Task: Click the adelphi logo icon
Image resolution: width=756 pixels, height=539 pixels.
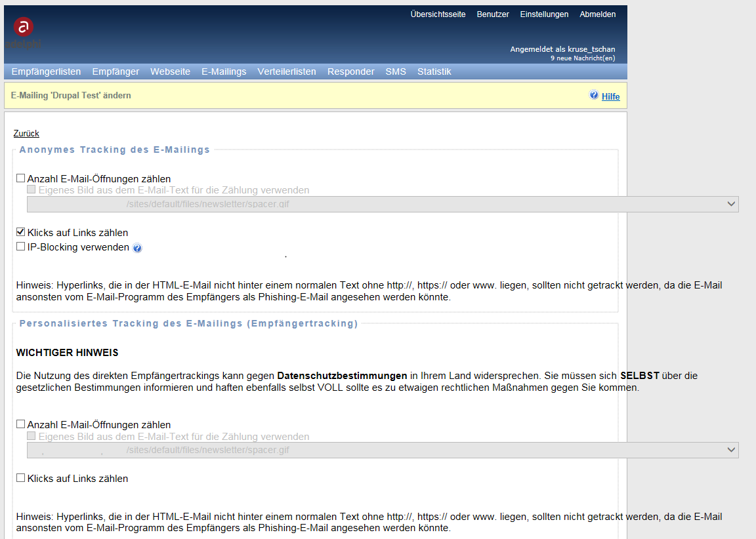Action: [x=24, y=28]
